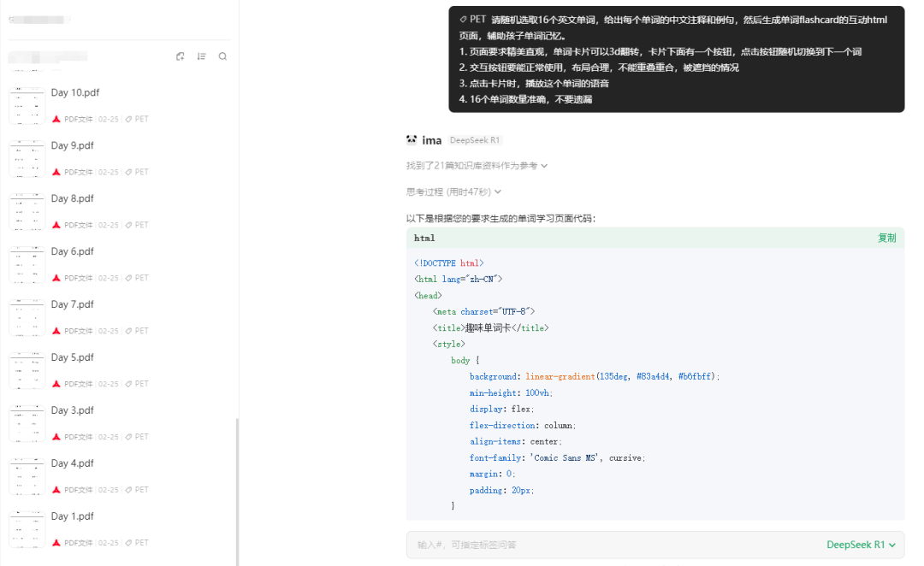Click the PDF icon under Day 6.pdf
924x566 pixels.
coord(56,278)
